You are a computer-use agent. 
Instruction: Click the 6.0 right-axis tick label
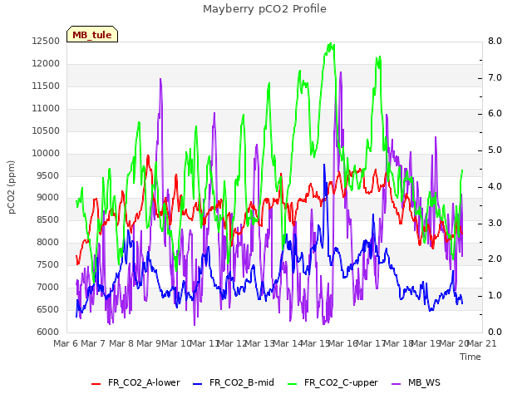495,114
